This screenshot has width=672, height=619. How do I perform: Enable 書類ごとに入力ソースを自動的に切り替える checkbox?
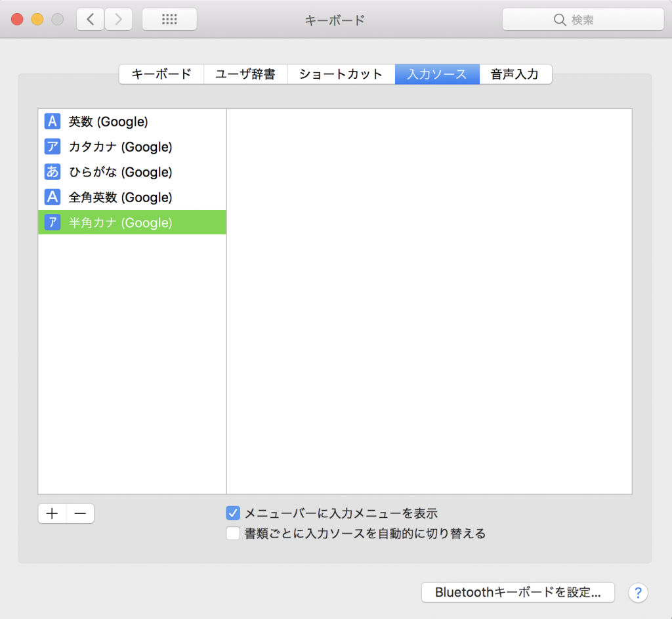coord(233,534)
